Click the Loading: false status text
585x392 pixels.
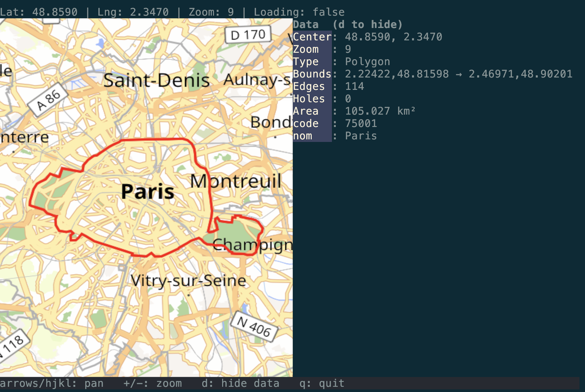click(299, 12)
